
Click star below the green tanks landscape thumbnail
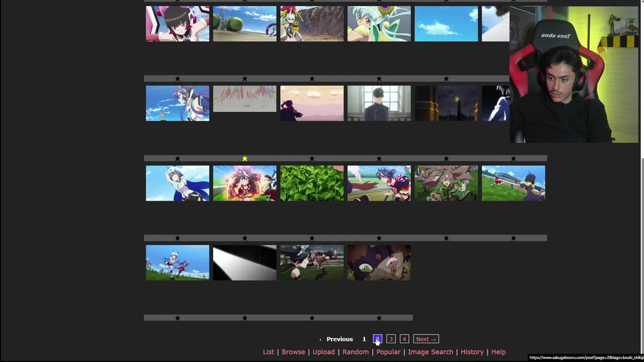coord(245,79)
